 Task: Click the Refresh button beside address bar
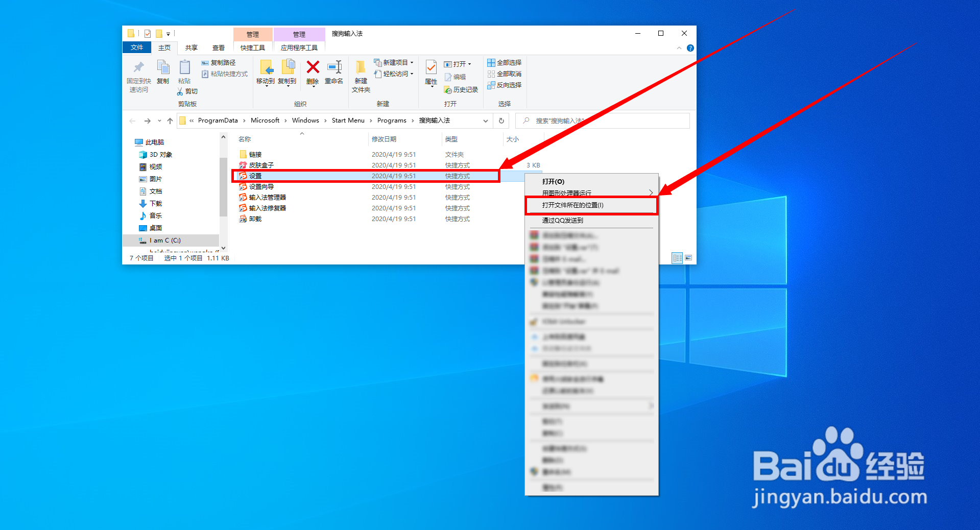coord(501,121)
